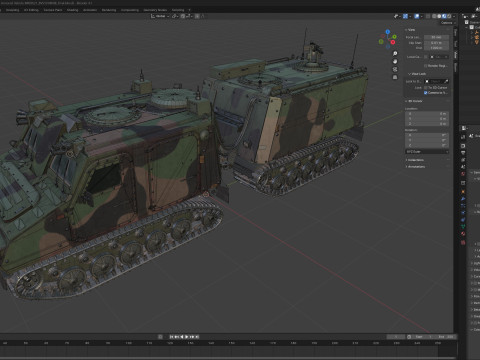Open the Object Data green triangle tab
The width and height of the screenshot is (480, 360).
463,226
